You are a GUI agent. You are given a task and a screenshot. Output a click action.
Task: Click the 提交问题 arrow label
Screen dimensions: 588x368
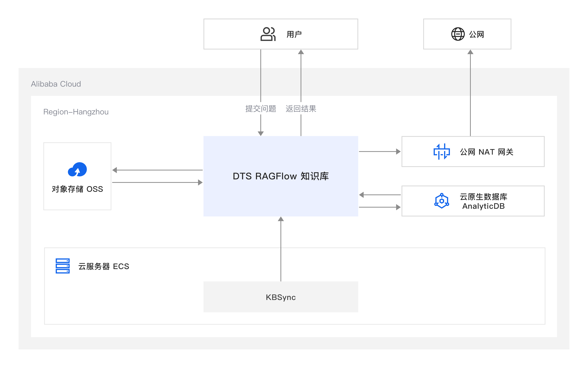coord(261,109)
